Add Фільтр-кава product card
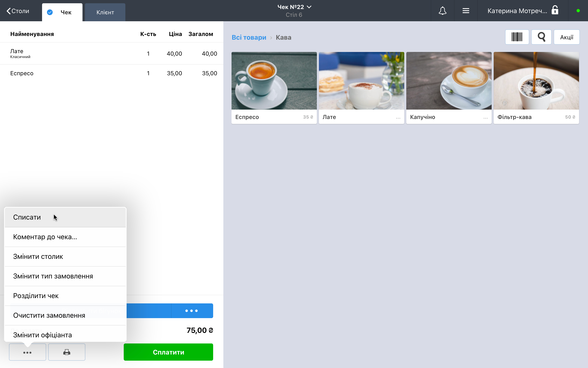 click(536, 88)
